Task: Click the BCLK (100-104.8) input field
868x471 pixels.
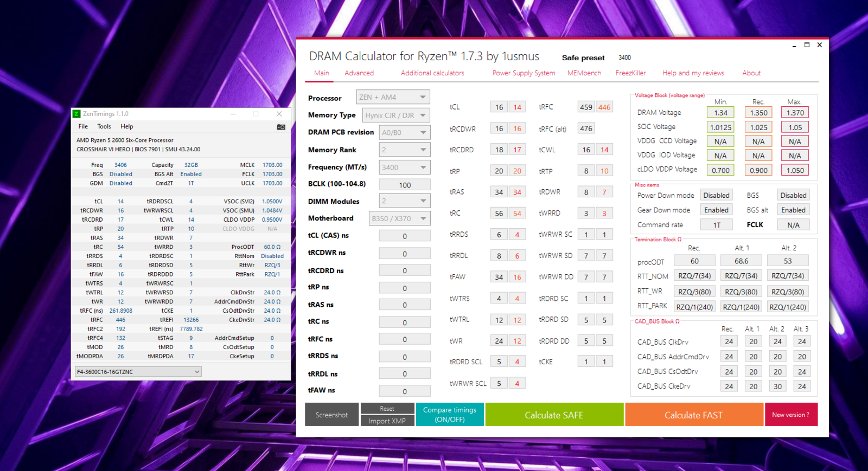Action: (405, 185)
